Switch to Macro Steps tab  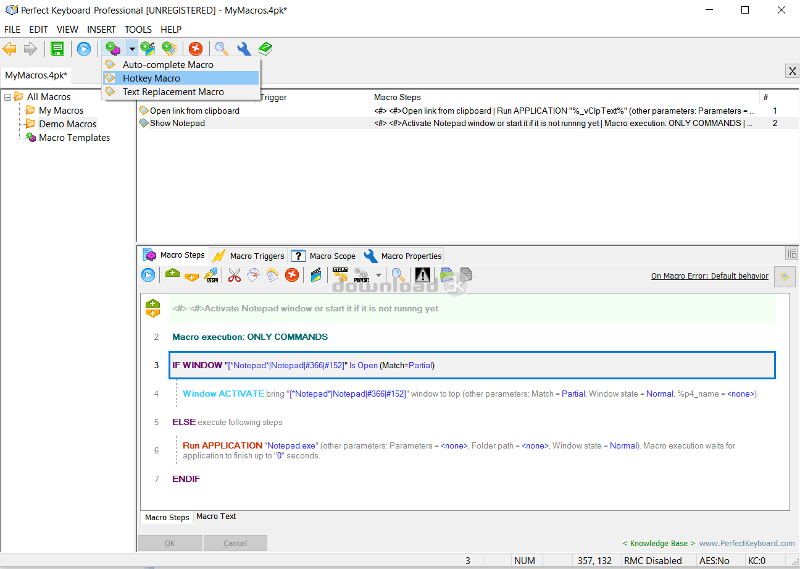click(174, 255)
